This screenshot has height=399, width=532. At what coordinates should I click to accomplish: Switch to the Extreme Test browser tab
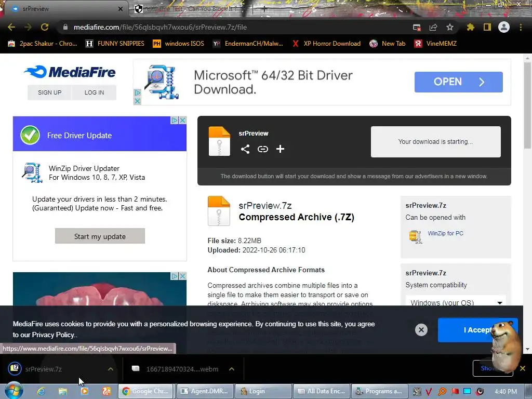[190, 9]
